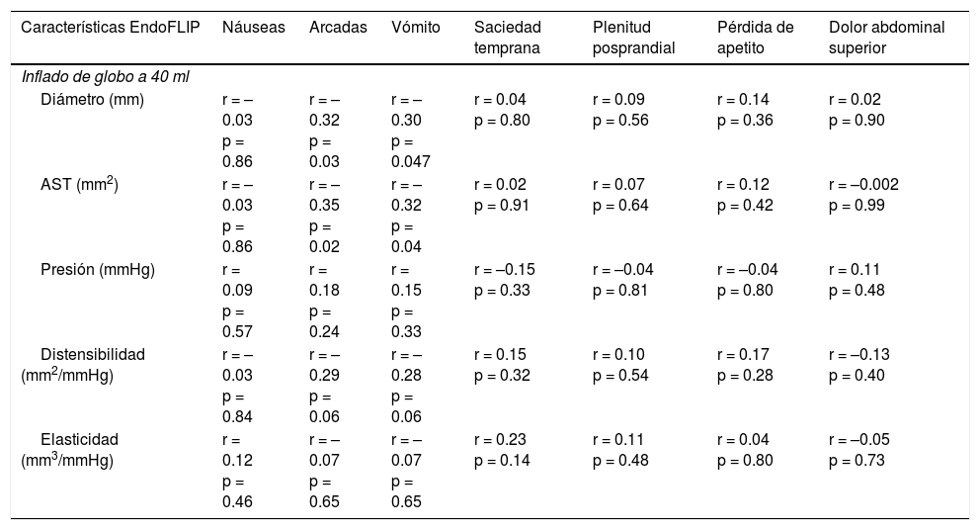Click the 'Distensibilidad' row label
980x530 pixels.
click(x=92, y=354)
